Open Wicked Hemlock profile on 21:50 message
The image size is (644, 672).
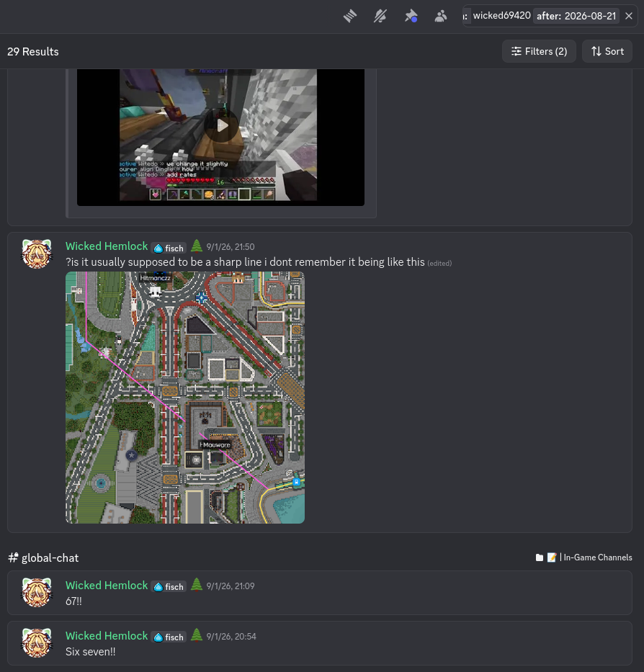coord(107,246)
